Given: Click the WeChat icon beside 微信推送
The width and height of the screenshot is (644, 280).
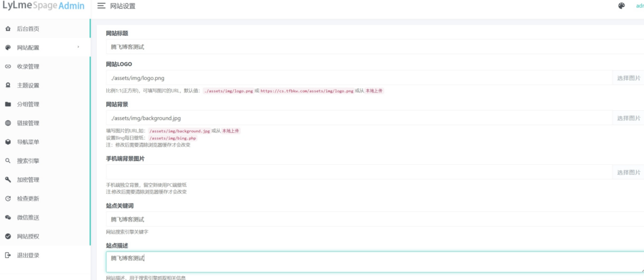Looking at the screenshot, I should point(8,218).
